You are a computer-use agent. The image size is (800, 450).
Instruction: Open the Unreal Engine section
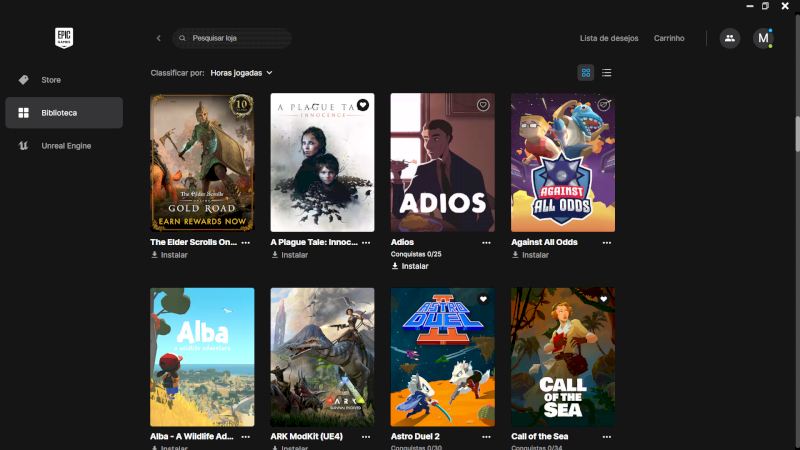click(x=64, y=146)
